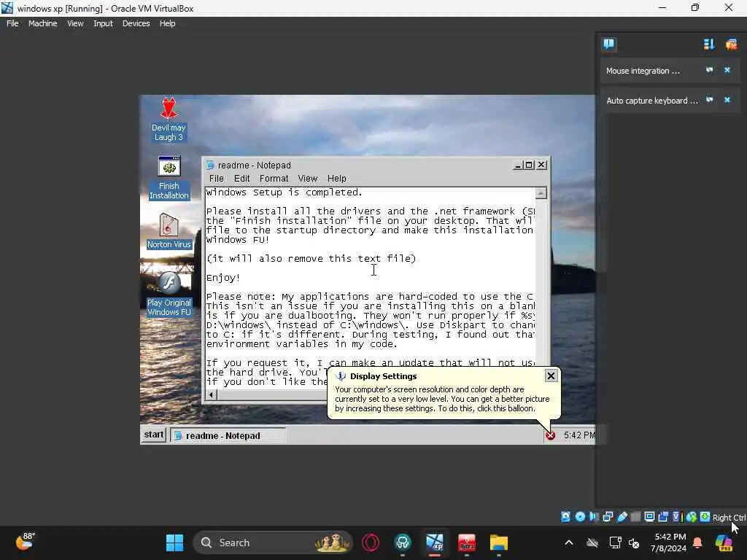747x560 pixels.
Task: Open the VirtualBox Machine menu
Action: pos(43,23)
